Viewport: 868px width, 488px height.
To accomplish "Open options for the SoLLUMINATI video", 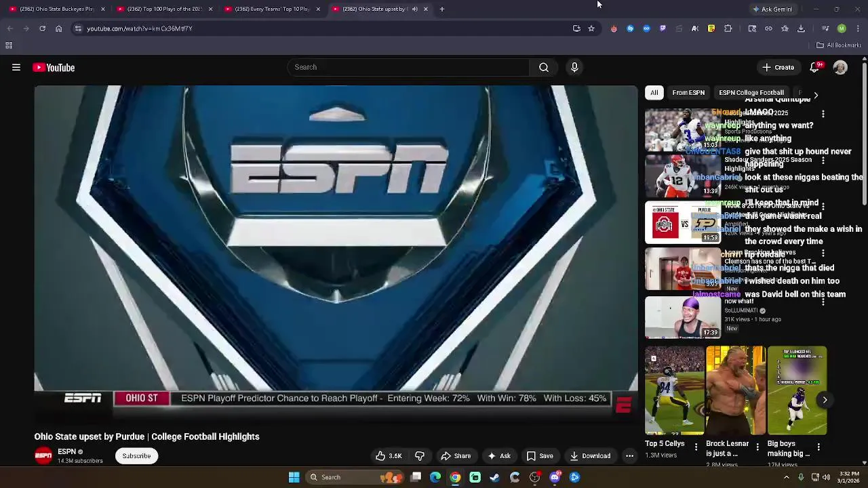I will [823, 302].
